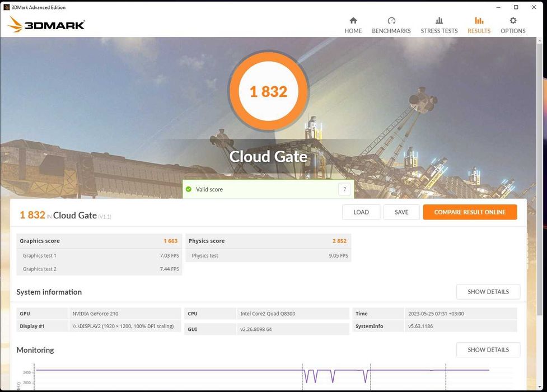
Task: Select the Results chart icon
Action: 479,20
